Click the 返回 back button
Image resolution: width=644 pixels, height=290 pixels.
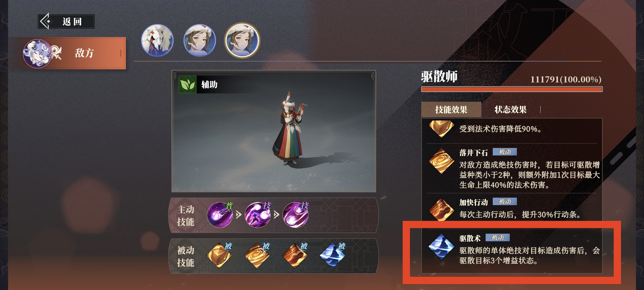[66, 22]
